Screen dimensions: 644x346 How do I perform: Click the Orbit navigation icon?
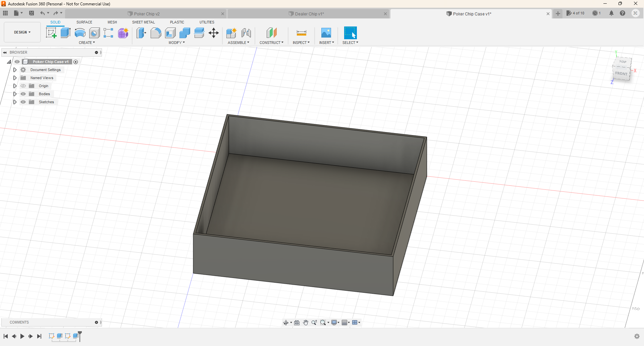(286, 323)
